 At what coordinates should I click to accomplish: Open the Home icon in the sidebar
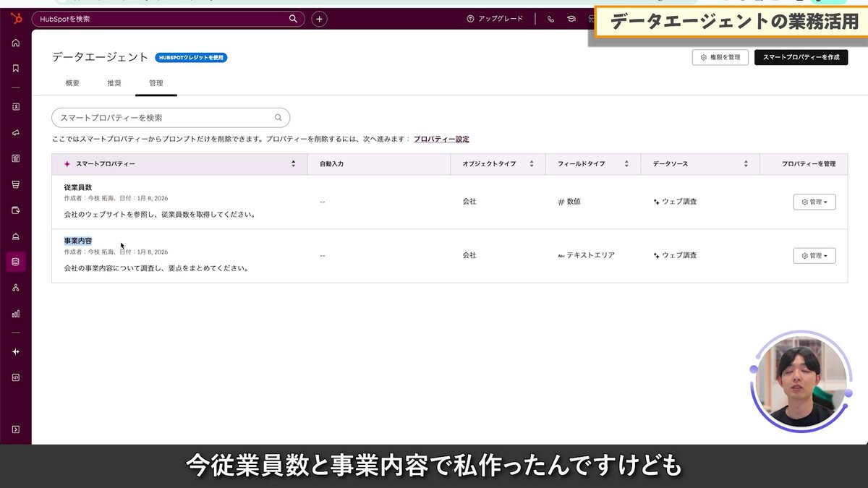tap(16, 43)
